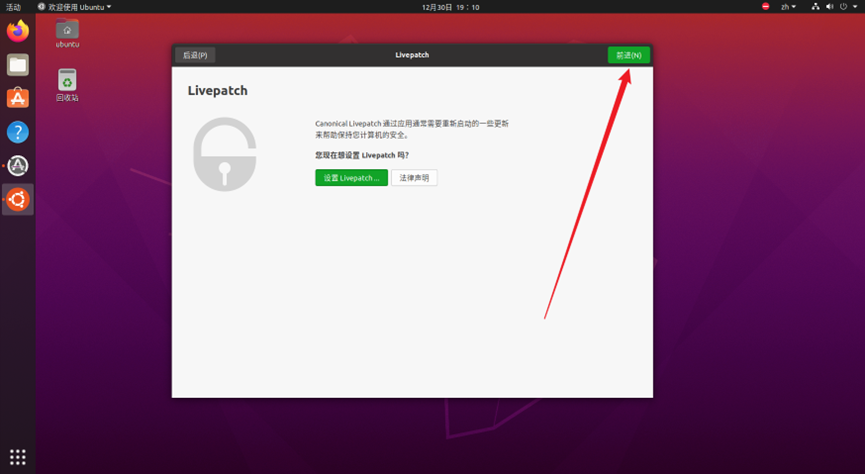Click the Livepatch window title bar text

412,55
